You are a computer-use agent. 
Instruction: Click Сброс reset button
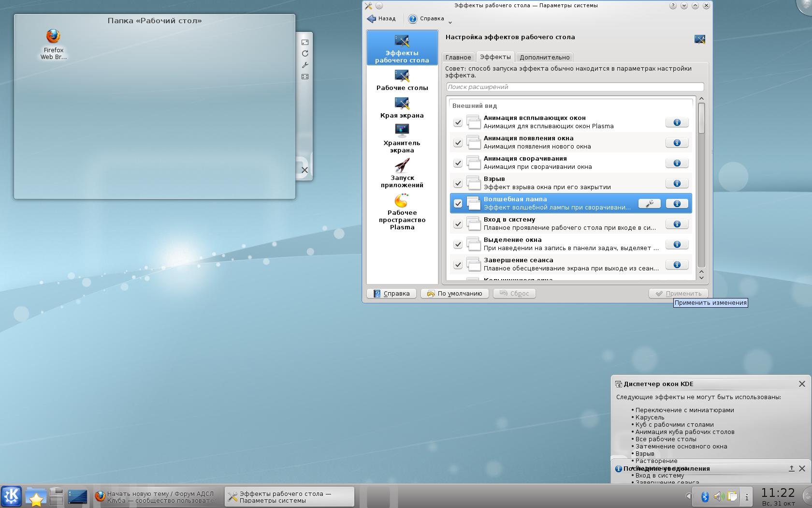tap(514, 294)
